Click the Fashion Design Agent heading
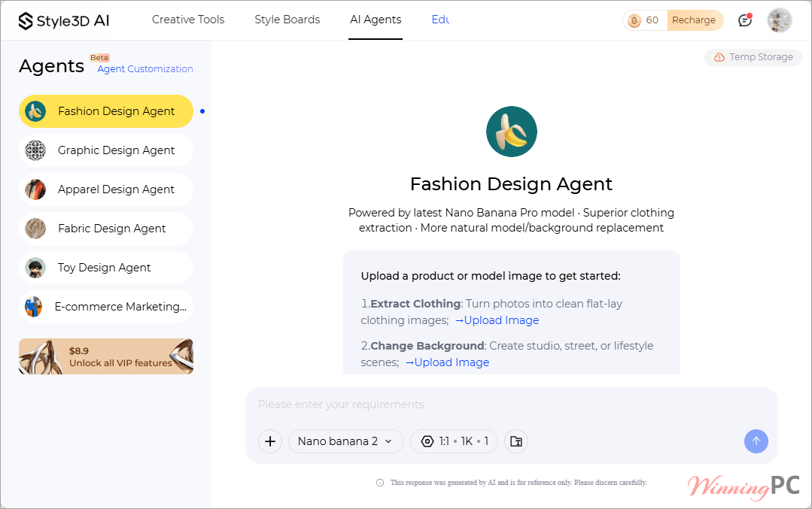Screen dimensions: 812x509 (x=511, y=184)
